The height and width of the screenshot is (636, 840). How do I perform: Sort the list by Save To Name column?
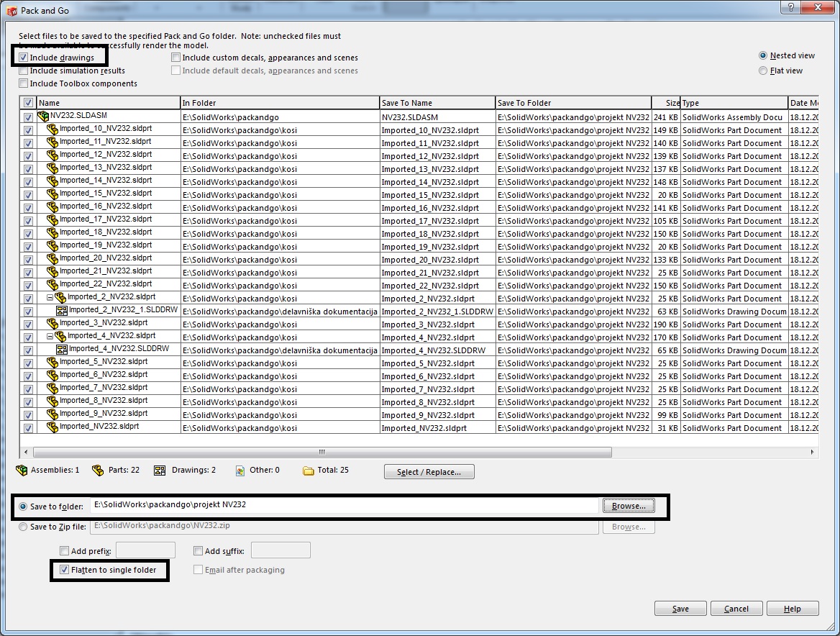[x=437, y=103]
